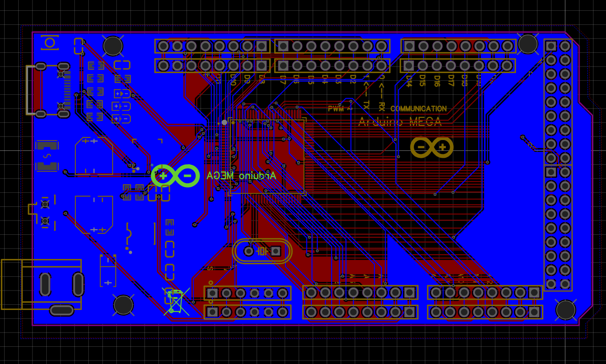The height and width of the screenshot is (364, 606).
Task: Click the "D15" pin label
Action: [422, 80]
